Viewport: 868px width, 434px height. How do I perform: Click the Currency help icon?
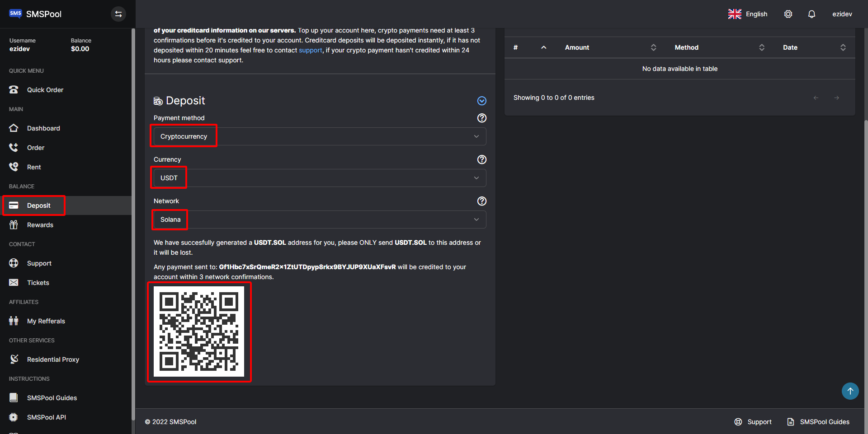pyautogui.click(x=482, y=159)
